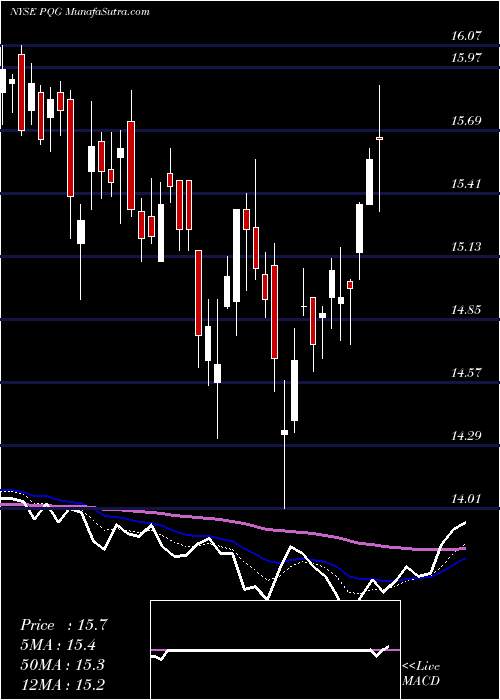Click the 14.57 price level label
Viewport: 500px width, 700px height.
coord(467,372)
